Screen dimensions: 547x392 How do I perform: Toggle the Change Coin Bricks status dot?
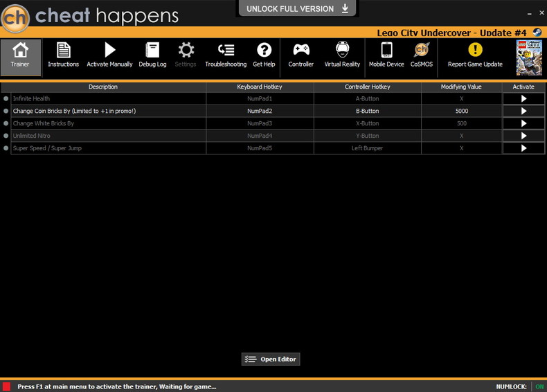click(x=6, y=111)
